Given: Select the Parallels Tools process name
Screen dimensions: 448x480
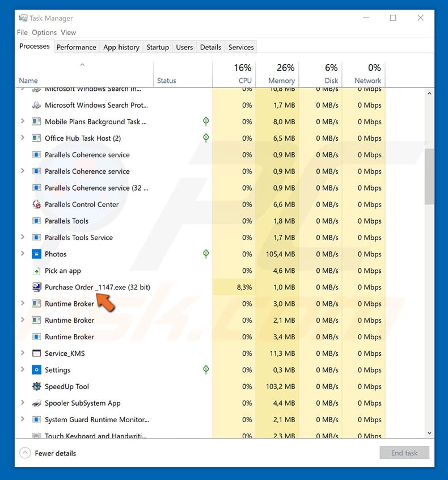Looking at the screenshot, I should coord(66,221).
